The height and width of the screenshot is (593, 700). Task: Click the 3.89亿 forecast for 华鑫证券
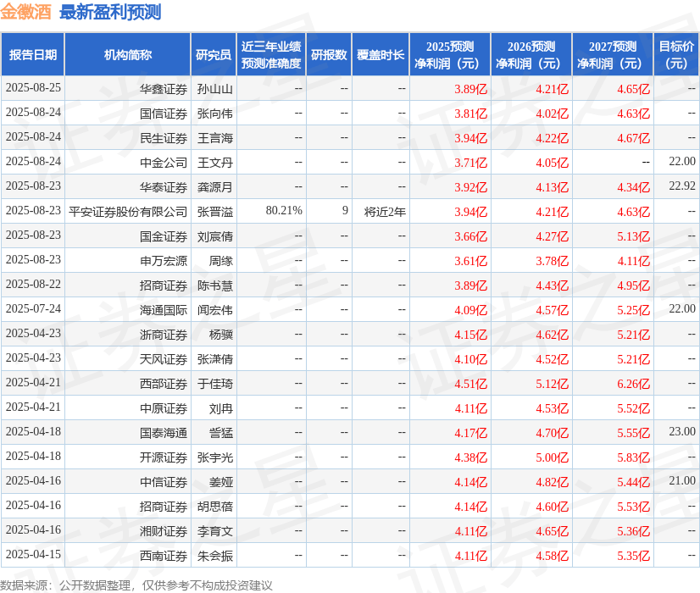click(x=469, y=88)
